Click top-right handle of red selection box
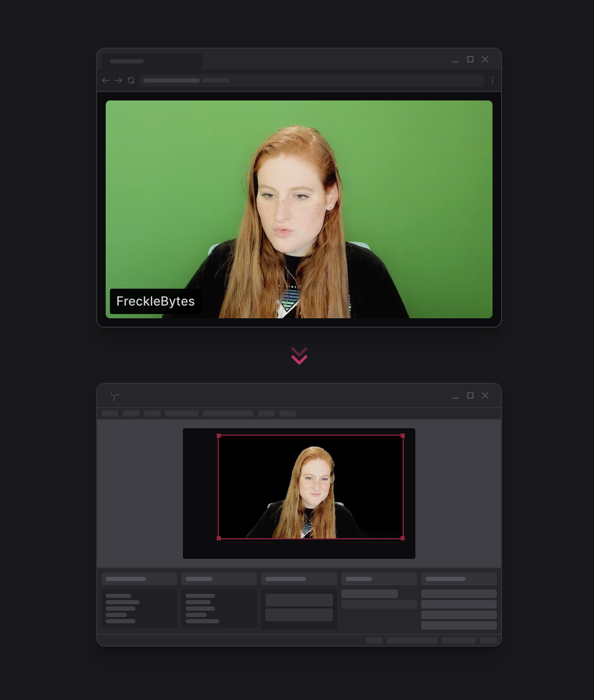 click(x=403, y=436)
